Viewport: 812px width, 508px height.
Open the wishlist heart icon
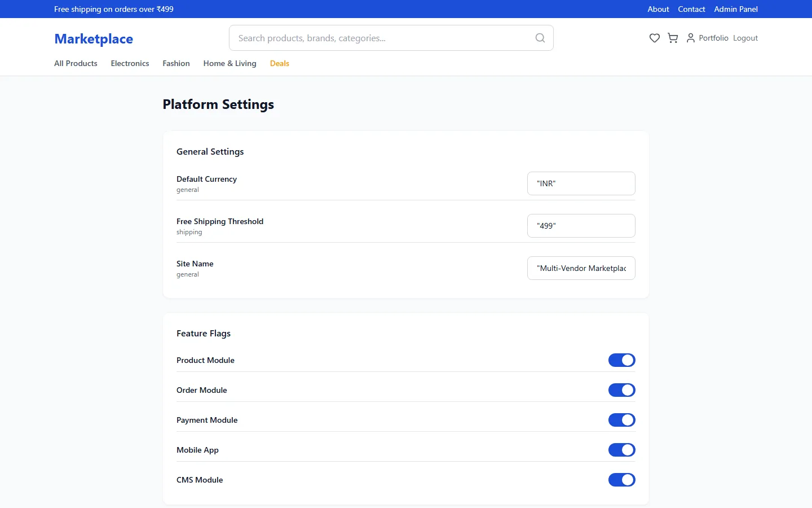(654, 38)
